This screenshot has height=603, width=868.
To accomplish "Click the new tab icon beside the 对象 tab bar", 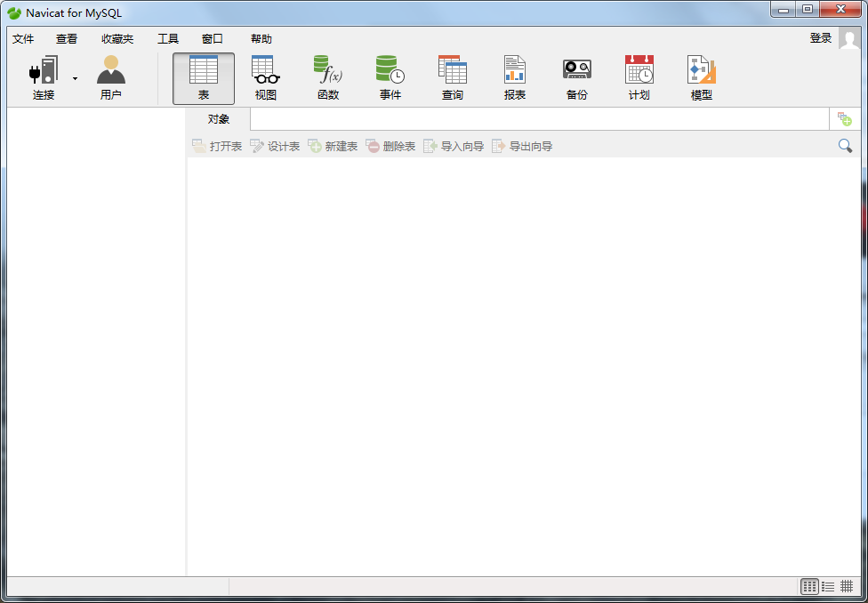I will pyautogui.click(x=845, y=118).
